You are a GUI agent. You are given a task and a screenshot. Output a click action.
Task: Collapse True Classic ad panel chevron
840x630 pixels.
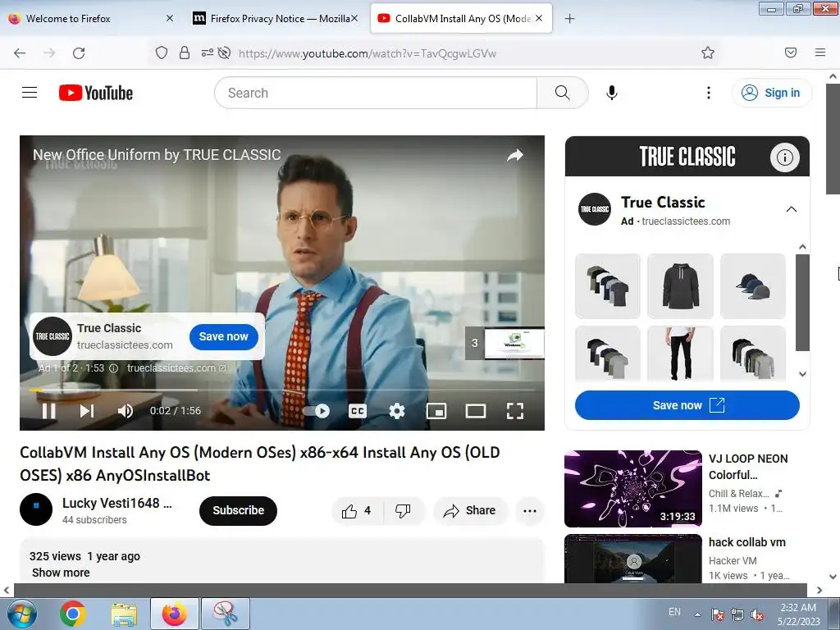click(792, 209)
